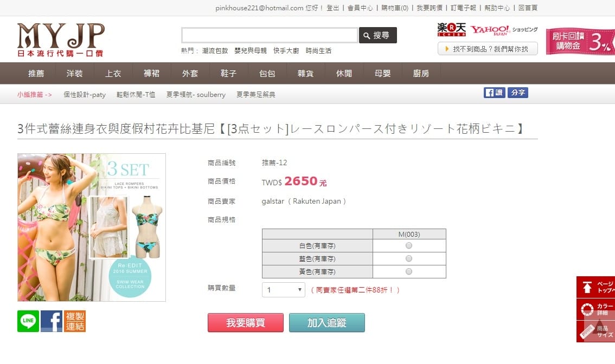Open the Yahoo Japan Shopping logo
Image resolution: width=615 pixels, height=364 pixels.
pyautogui.click(x=504, y=30)
